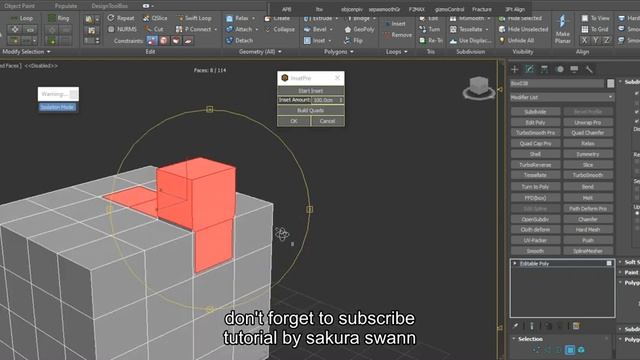This screenshot has height=360, width=640.
Task: Open the F2MAX toolbar item
Action: point(416,9)
